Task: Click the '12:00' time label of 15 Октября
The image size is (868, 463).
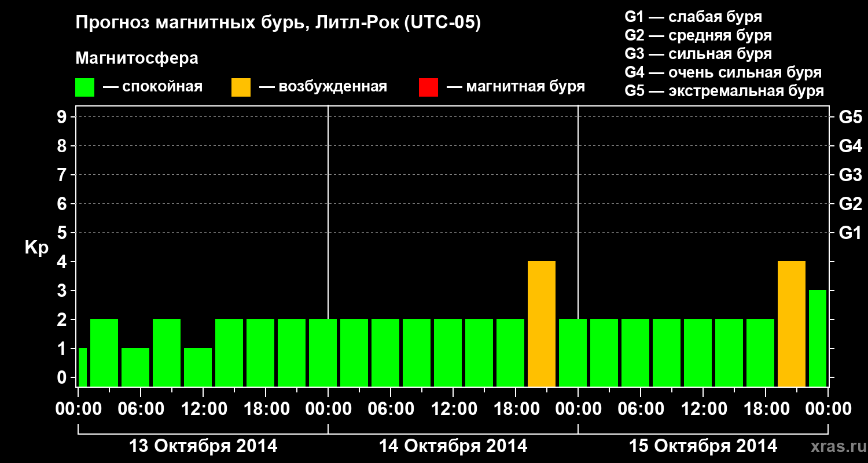Action: pyautogui.click(x=703, y=409)
